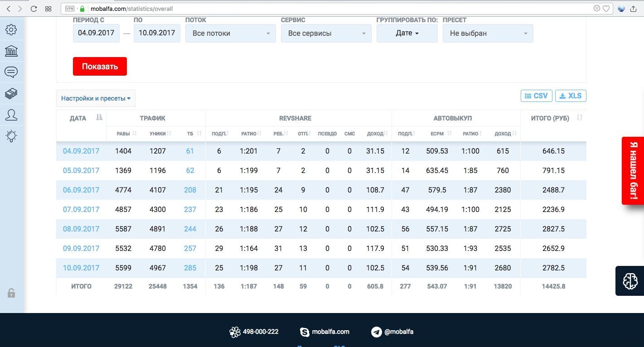This screenshot has height=347, width=644.
Task: Export the table as CSV
Action: pyautogui.click(x=536, y=96)
